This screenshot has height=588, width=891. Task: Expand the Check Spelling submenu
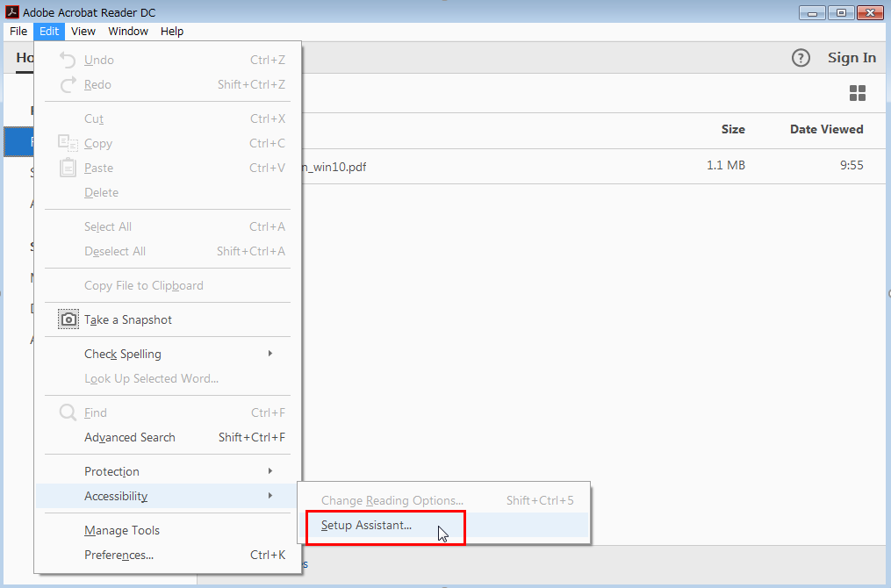(168, 354)
